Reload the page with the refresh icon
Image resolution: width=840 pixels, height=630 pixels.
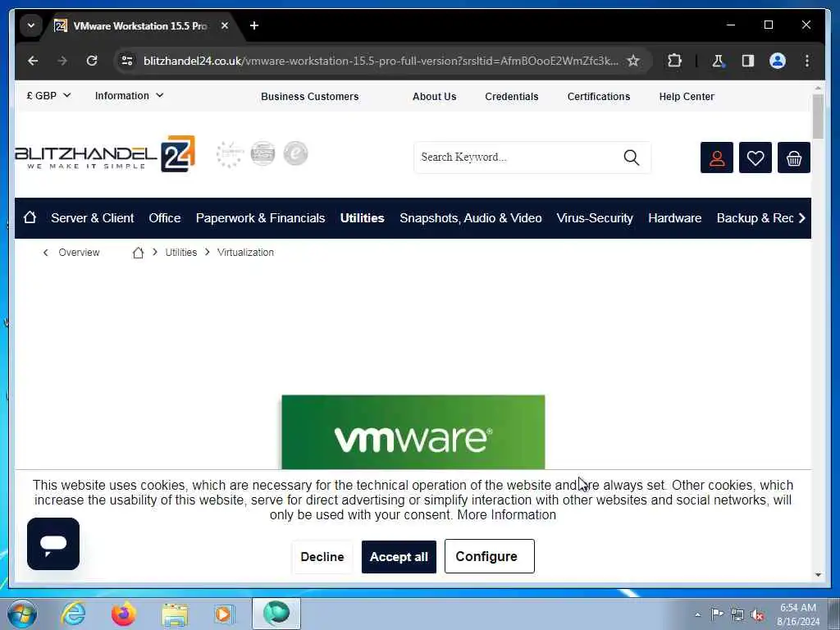[x=92, y=61]
